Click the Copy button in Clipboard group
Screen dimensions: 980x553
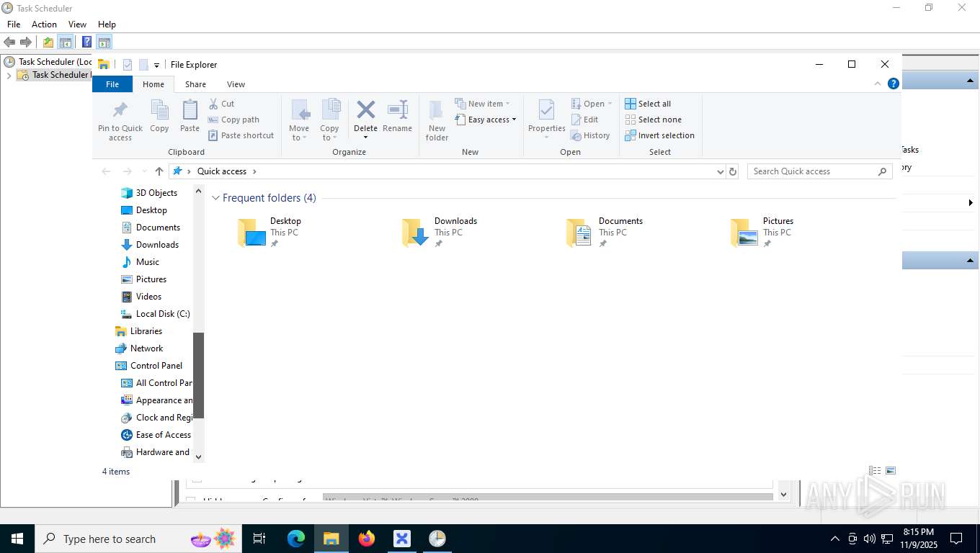tap(159, 117)
